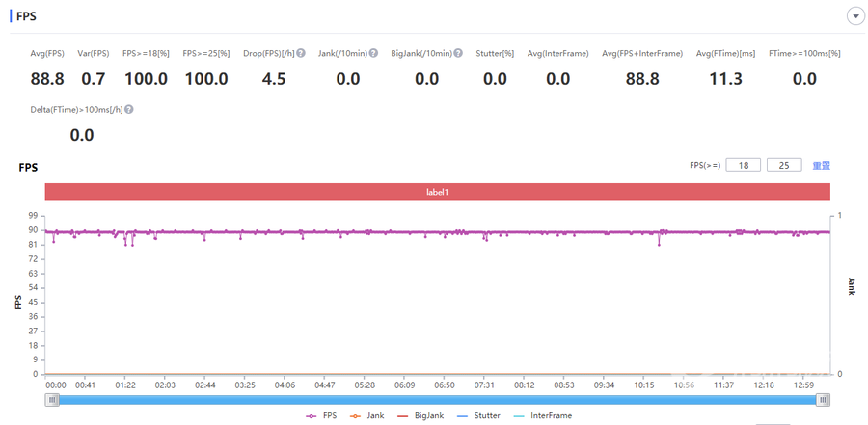Toggle the BigJank legend entry
Image resolution: width=868 pixels, height=425 pixels.
coord(420,415)
